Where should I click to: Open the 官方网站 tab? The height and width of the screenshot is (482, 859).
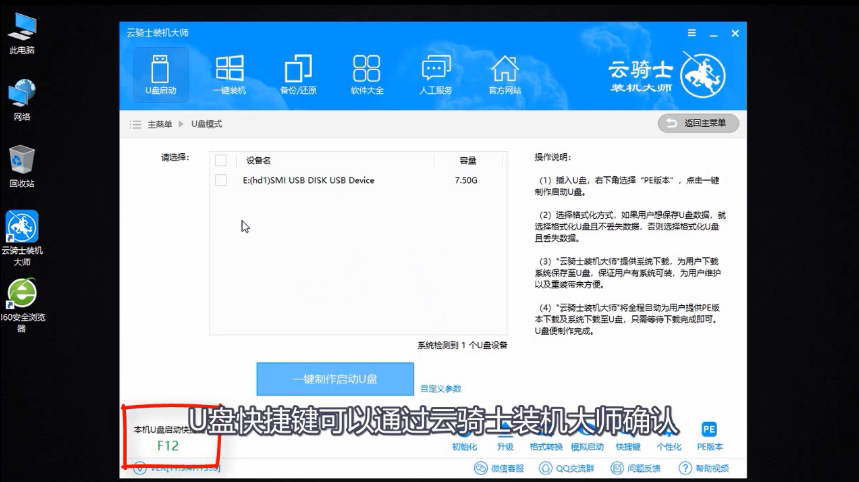point(505,75)
